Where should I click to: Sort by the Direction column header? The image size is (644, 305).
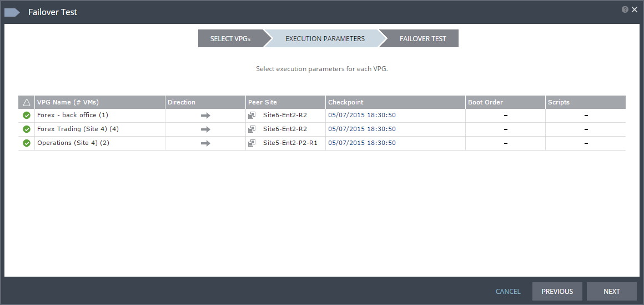pyautogui.click(x=205, y=102)
